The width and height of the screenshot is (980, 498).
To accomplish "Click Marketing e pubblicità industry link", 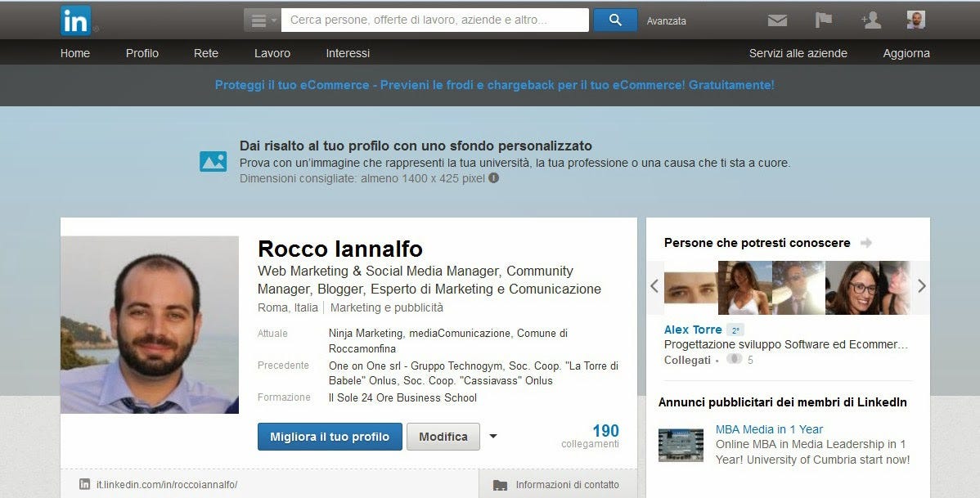I will tap(386, 307).
